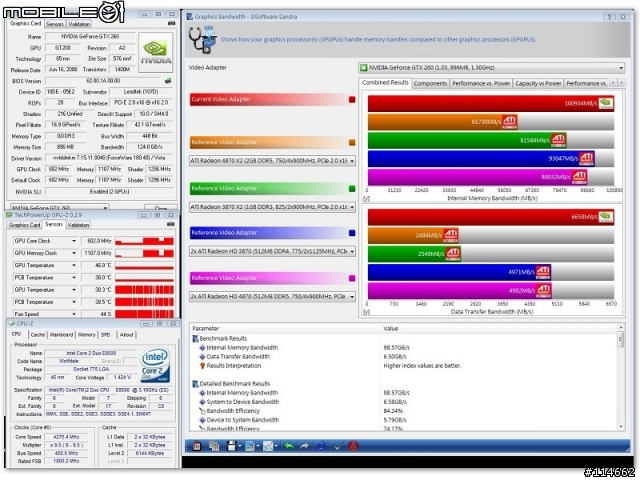This screenshot has width=640, height=480.
Task: Click the red 100934MB/s bar in memory chart
Action: pos(491,103)
